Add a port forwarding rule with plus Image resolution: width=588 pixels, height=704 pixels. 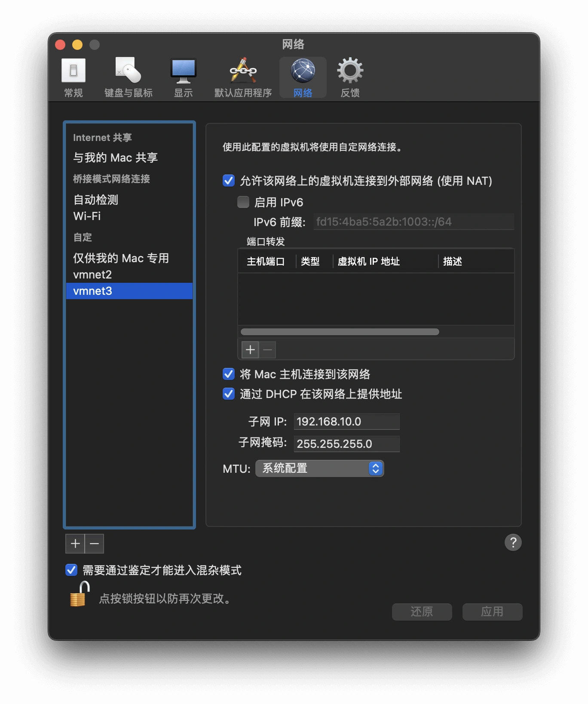point(250,350)
